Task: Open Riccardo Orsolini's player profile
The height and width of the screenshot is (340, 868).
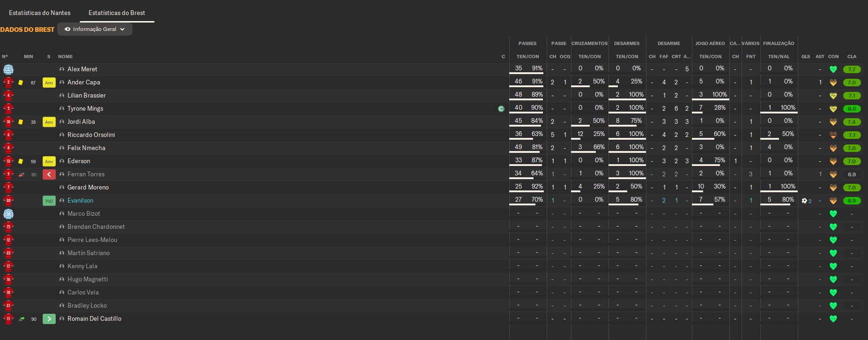Action: (x=91, y=135)
